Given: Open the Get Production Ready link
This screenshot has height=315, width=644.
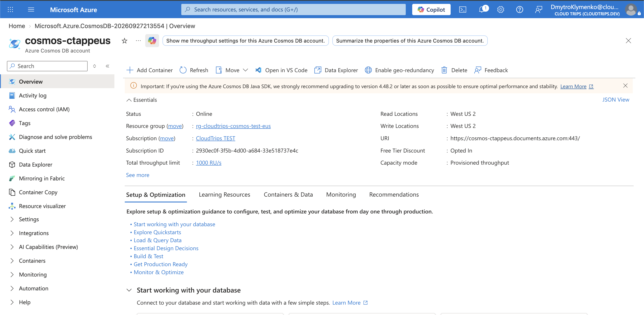Looking at the screenshot, I should (161, 264).
